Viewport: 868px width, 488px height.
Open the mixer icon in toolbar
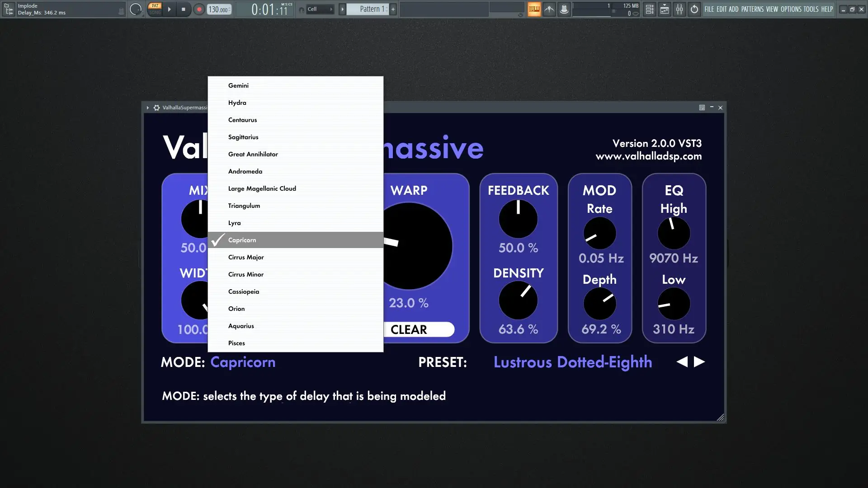679,9
